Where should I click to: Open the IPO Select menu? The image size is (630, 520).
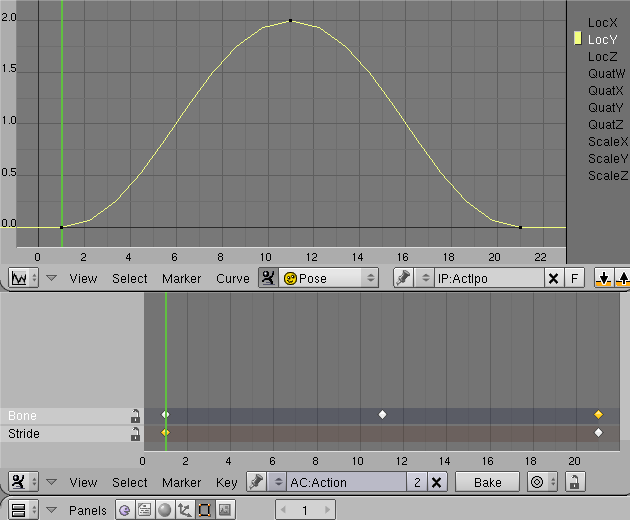[130, 278]
